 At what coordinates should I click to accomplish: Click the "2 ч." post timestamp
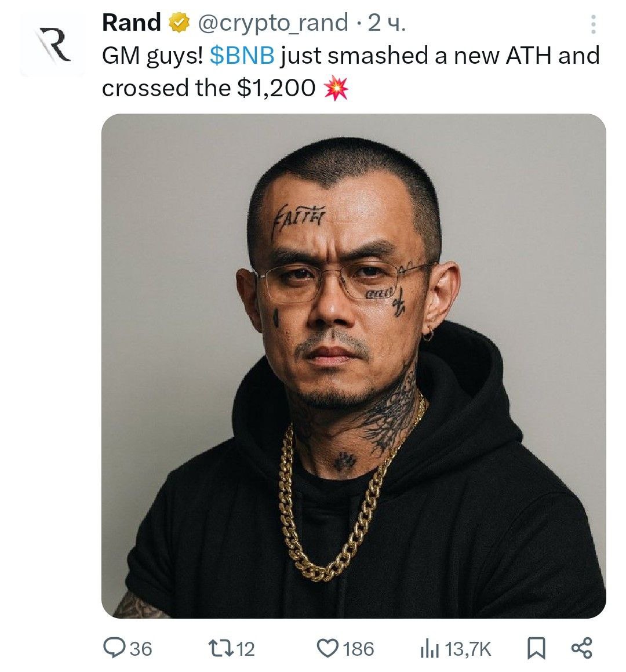pyautogui.click(x=387, y=23)
